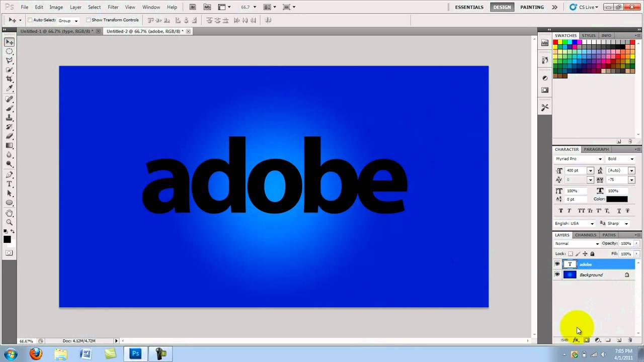Select the Gradient tool

tap(10, 145)
